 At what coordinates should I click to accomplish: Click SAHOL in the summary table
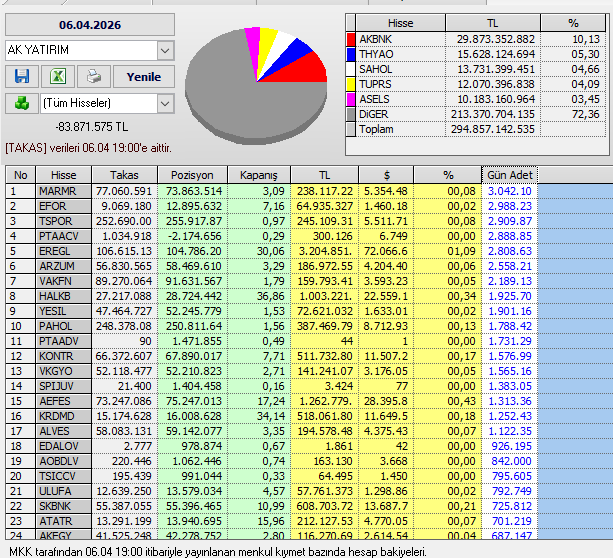click(400, 70)
